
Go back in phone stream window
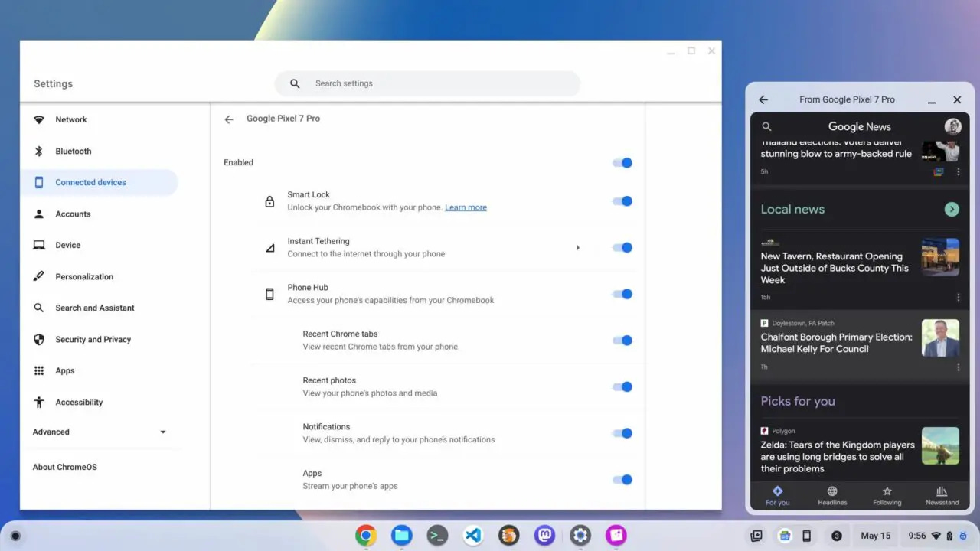click(763, 99)
